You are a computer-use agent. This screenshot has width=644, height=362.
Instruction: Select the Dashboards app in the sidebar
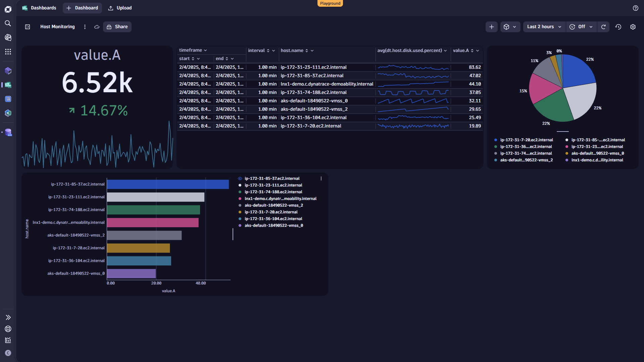[8, 85]
